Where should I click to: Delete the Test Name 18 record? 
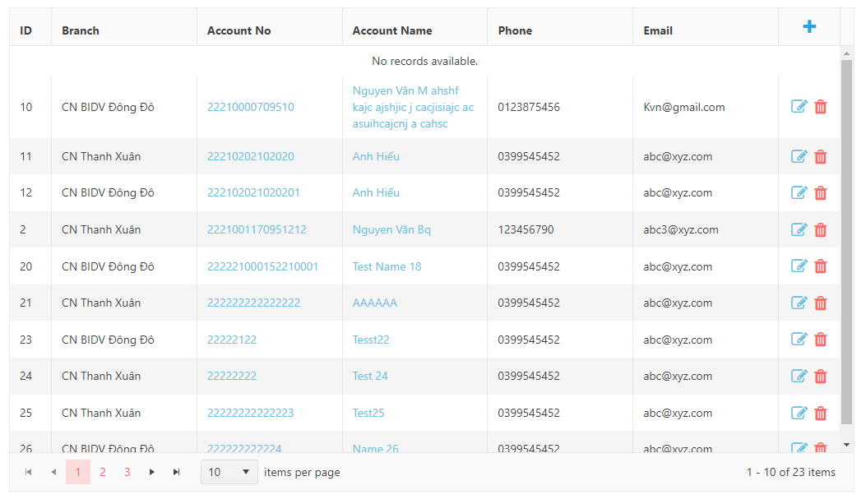point(820,266)
